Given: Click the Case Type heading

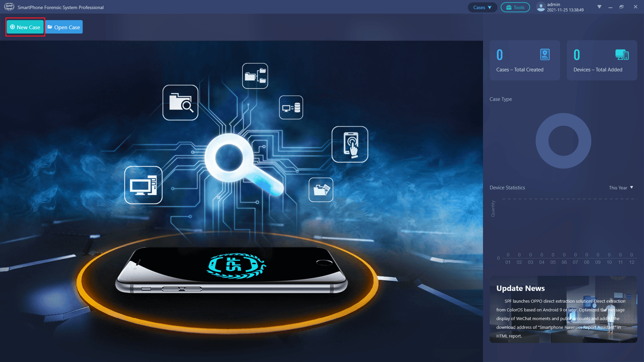Looking at the screenshot, I should click(501, 99).
